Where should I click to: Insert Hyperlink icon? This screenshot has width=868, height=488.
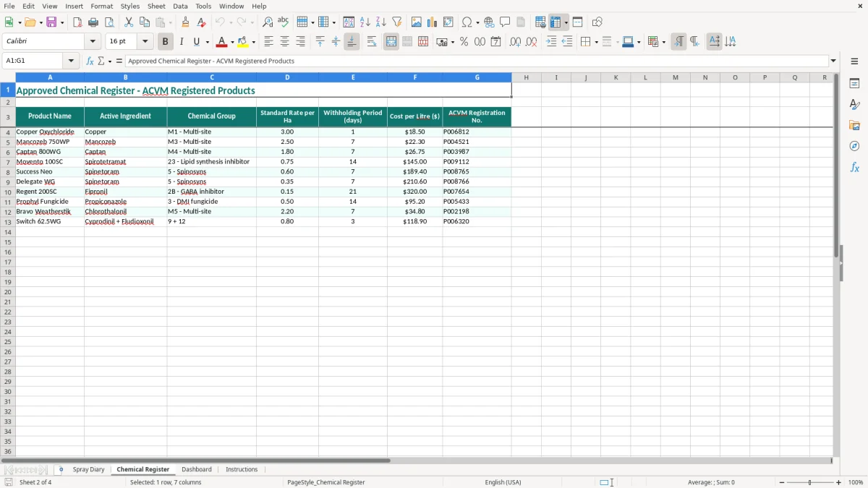(x=489, y=22)
